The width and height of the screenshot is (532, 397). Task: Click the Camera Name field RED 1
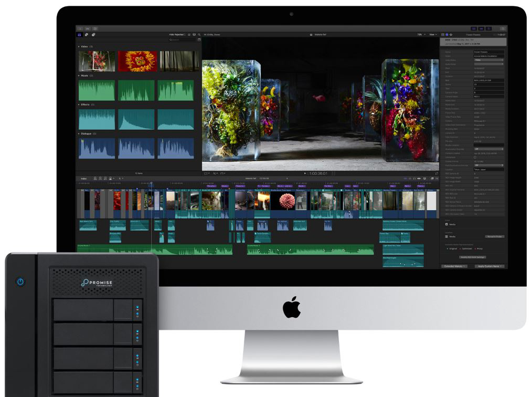[488, 97]
